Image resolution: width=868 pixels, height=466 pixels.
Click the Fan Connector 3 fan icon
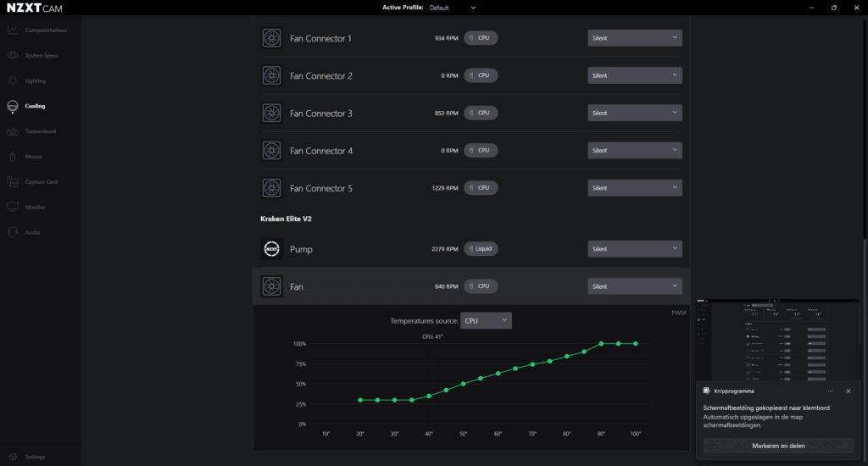tap(271, 113)
